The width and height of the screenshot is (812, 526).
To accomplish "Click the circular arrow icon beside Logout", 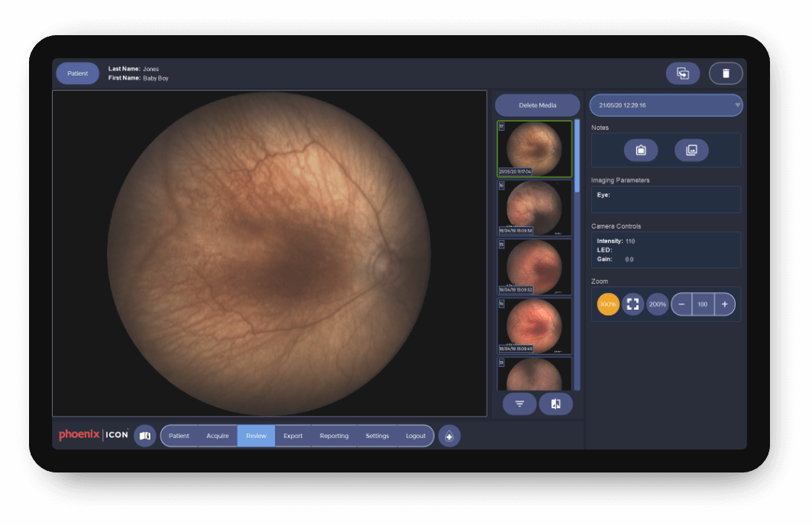I will 450,435.
